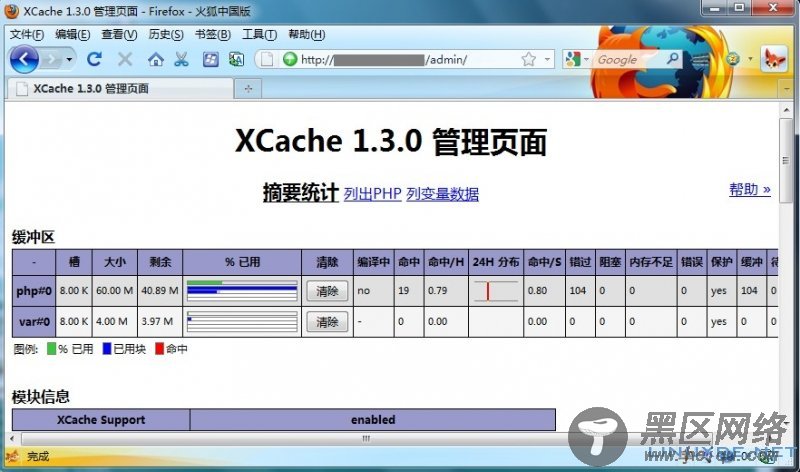Click the translate toolbar icon
The height and width of the screenshot is (472, 800).
[x=236, y=60]
